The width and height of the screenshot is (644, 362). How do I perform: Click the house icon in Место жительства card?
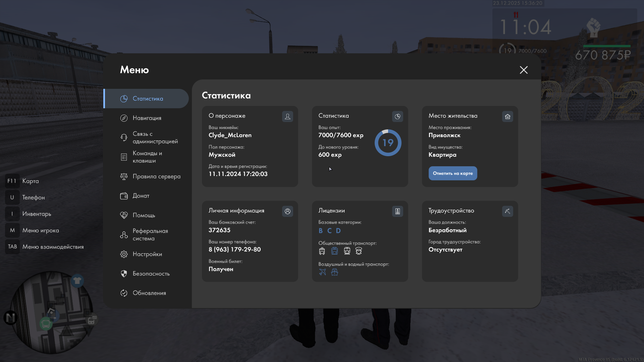[x=507, y=116]
